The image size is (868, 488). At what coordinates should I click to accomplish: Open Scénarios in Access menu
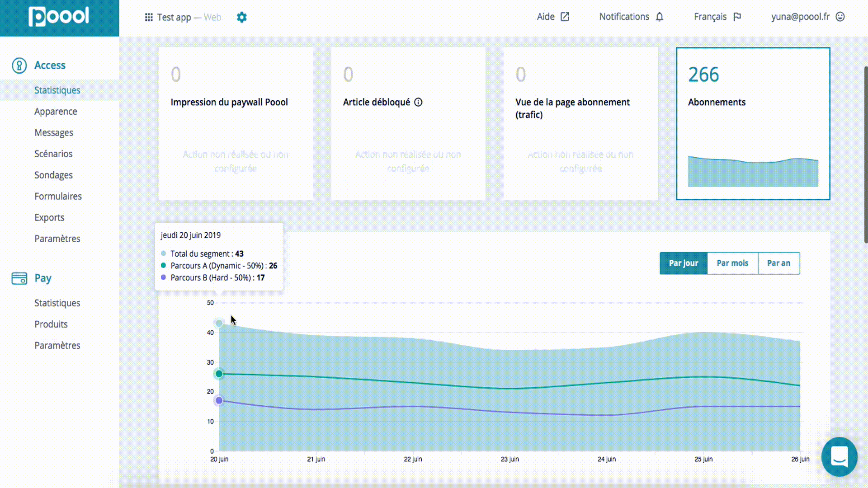point(53,154)
